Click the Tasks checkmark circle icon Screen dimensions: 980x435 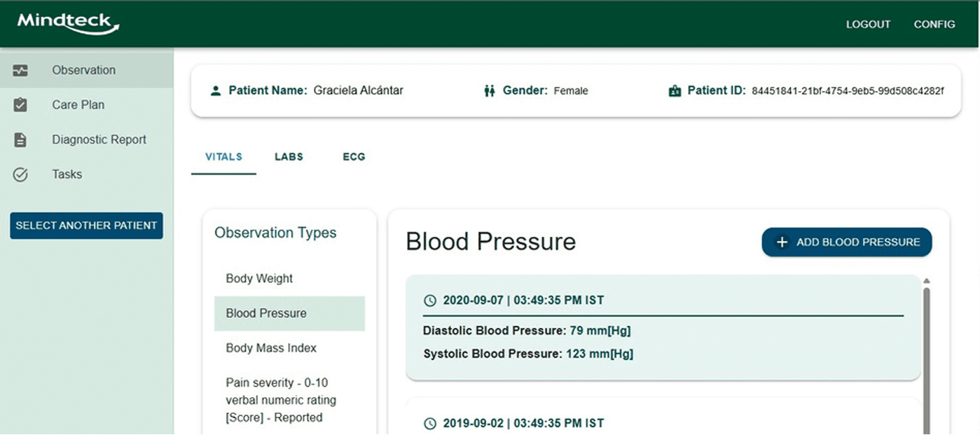pos(20,174)
